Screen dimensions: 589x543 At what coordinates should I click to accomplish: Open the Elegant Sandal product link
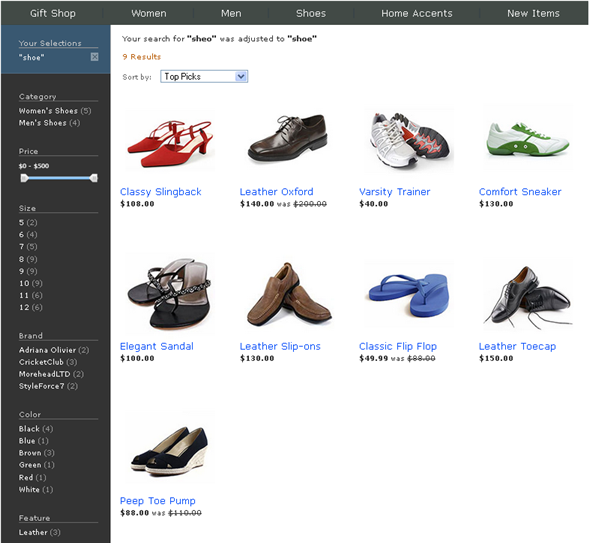coord(157,346)
